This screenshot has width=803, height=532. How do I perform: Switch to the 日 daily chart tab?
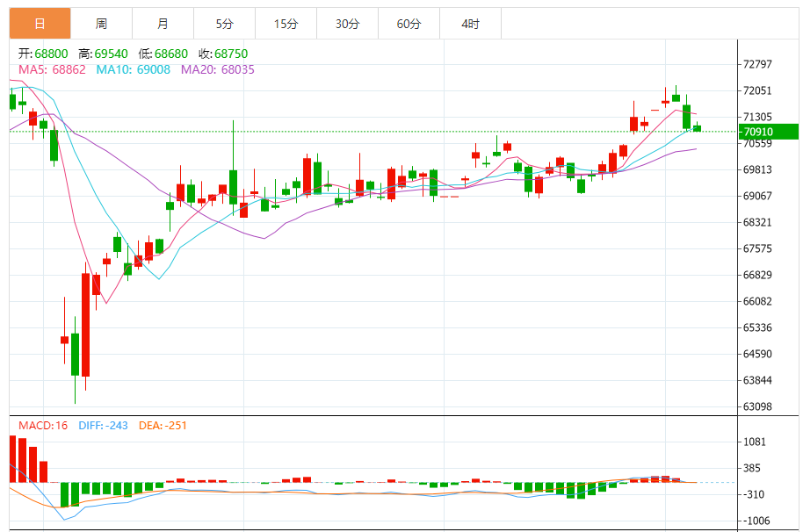40,24
